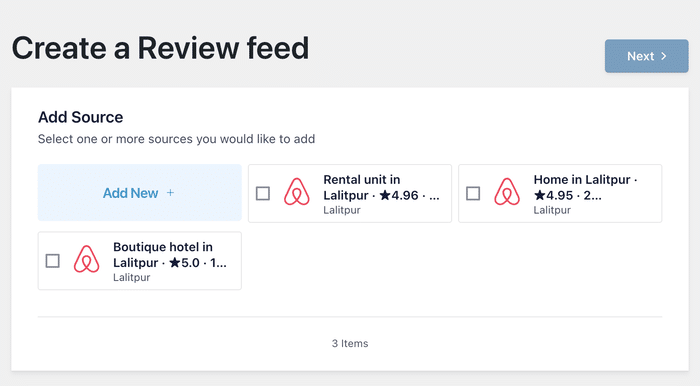Click the 'Select one or more sources' description
This screenshot has width=700, height=386.
click(x=176, y=139)
